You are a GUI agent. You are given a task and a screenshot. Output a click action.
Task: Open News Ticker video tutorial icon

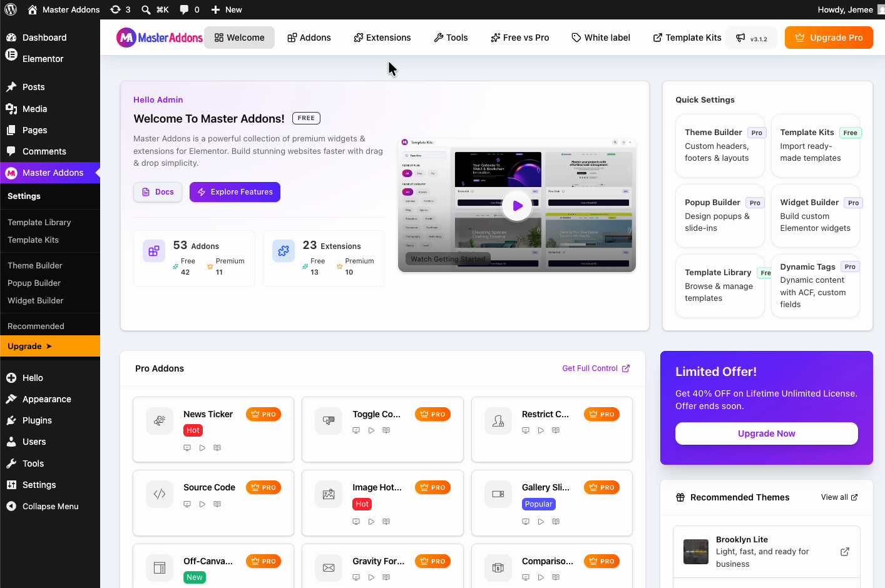(202, 448)
